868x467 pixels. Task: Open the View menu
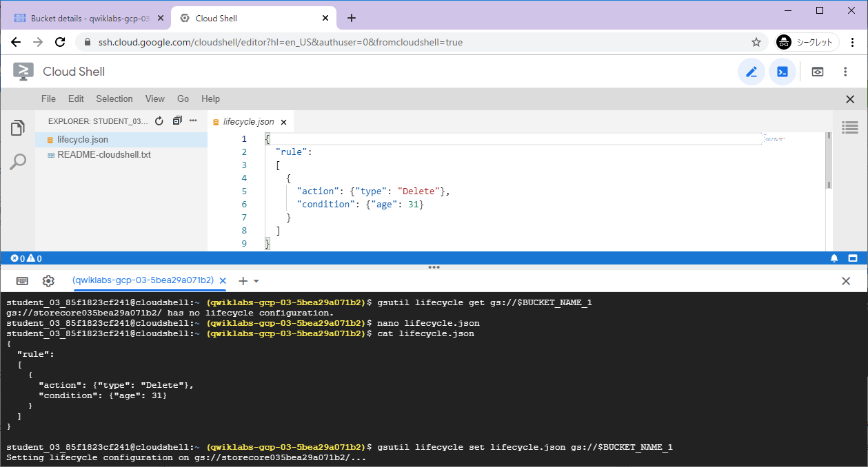click(155, 99)
